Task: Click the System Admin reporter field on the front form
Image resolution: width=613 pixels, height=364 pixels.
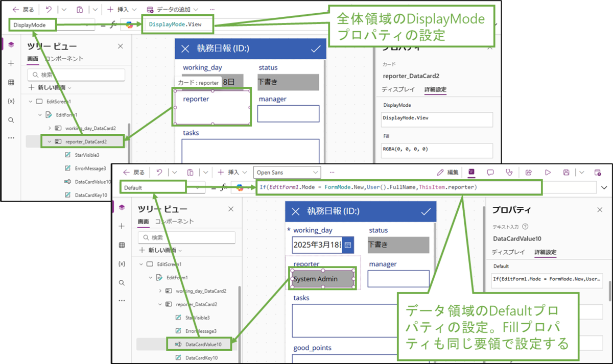Action: point(324,279)
